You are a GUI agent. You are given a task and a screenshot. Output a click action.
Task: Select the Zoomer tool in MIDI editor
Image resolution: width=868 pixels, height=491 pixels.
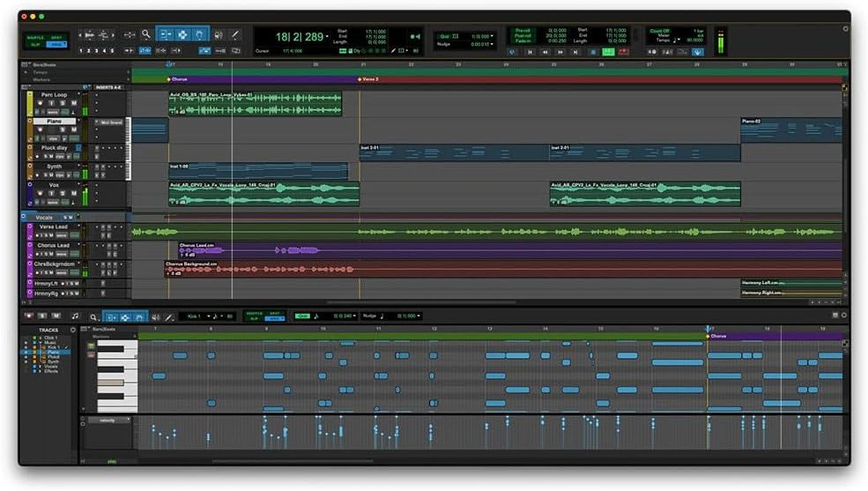click(x=94, y=317)
